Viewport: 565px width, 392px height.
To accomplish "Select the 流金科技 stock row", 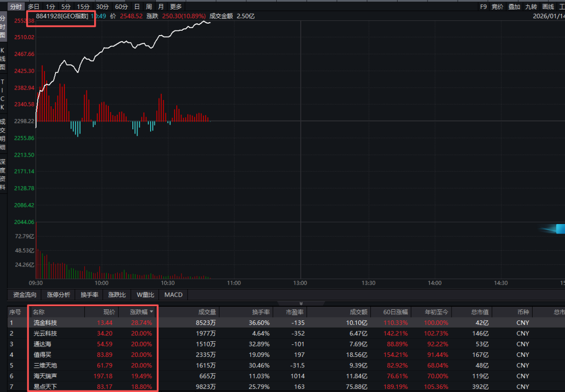I will tap(46, 323).
